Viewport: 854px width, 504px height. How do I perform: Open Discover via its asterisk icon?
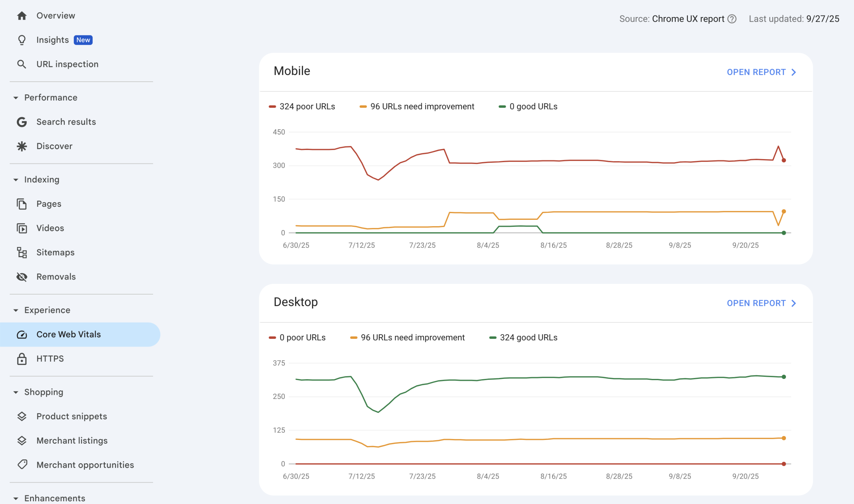point(22,146)
